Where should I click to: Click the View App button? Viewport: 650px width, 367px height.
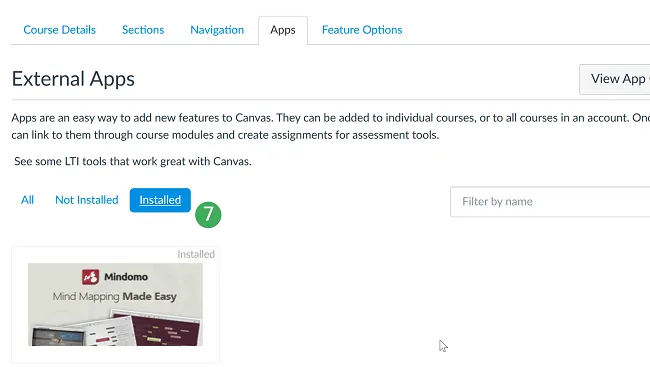point(614,79)
